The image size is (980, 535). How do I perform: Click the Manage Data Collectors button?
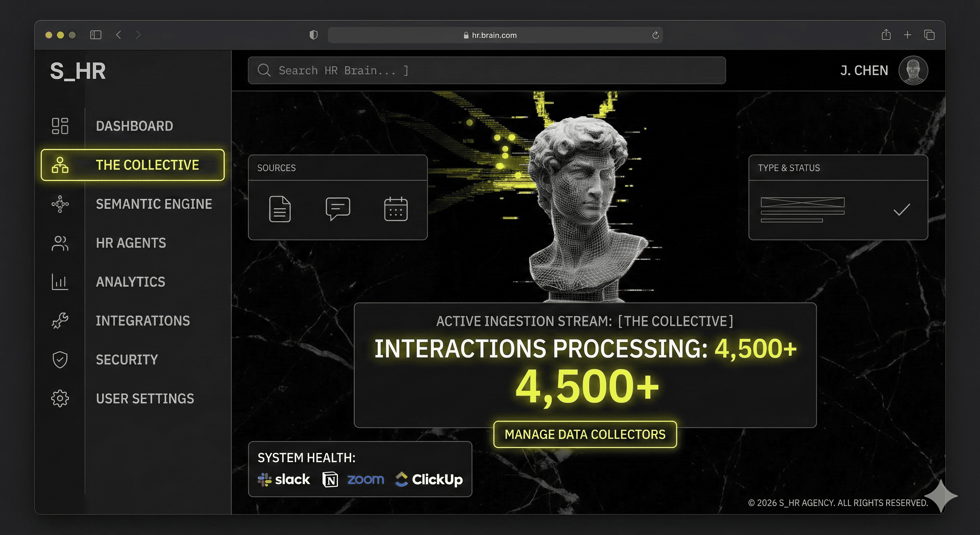pos(585,434)
